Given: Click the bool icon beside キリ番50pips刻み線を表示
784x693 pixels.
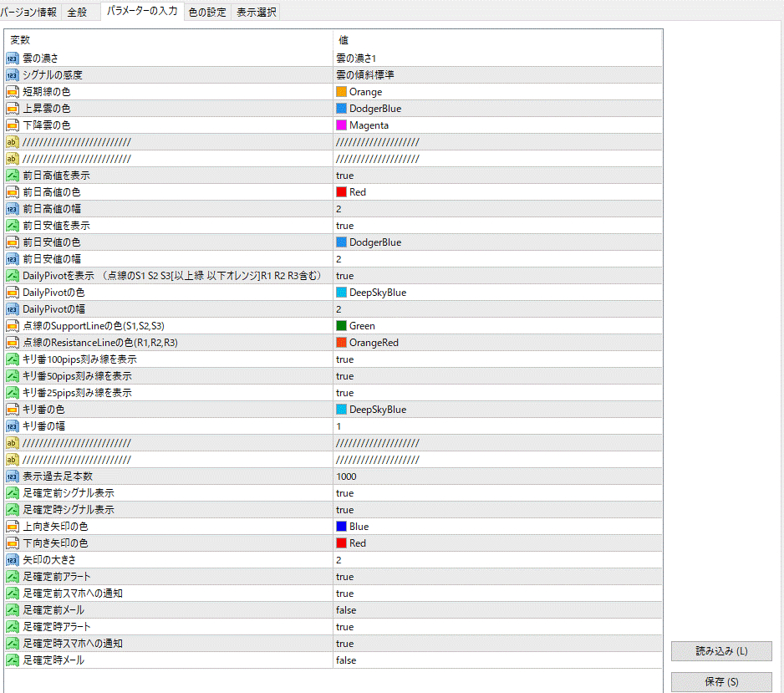Looking at the screenshot, I should click(13, 376).
